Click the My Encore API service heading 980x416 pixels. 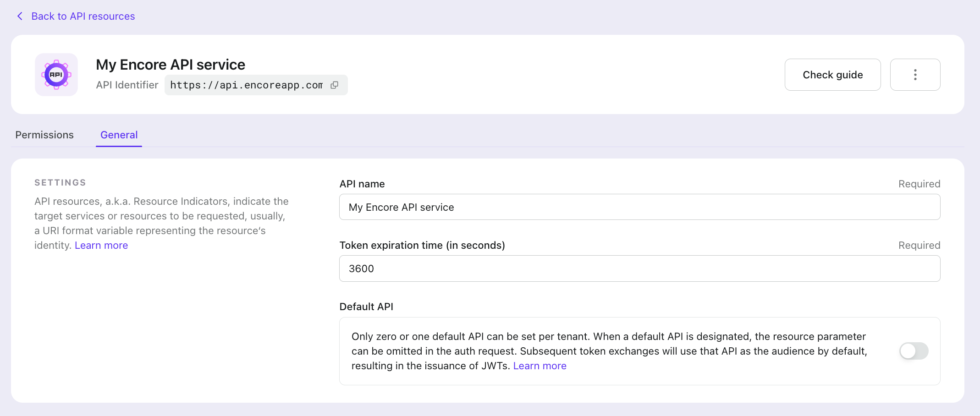pyautogui.click(x=171, y=65)
